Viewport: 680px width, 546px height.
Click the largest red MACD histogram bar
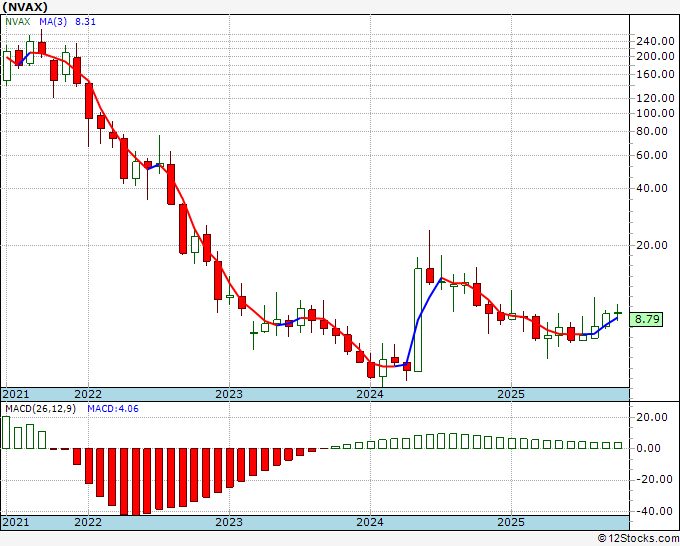coord(136,482)
